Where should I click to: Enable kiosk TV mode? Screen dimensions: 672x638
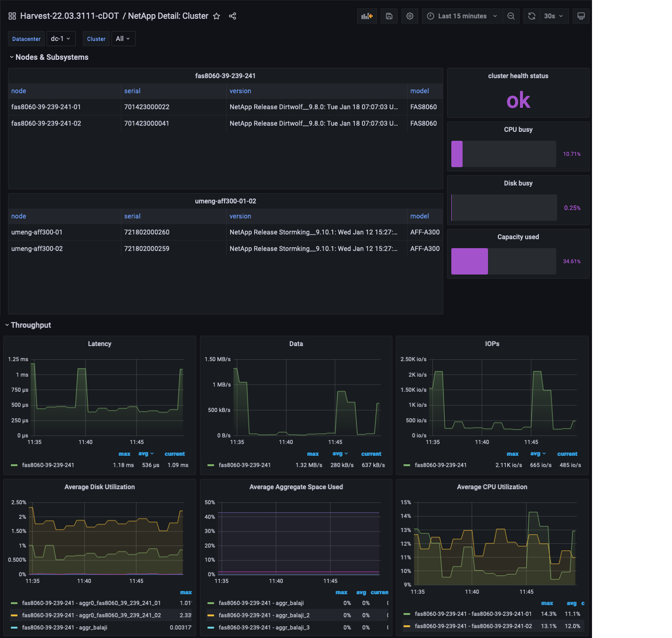[x=581, y=16]
